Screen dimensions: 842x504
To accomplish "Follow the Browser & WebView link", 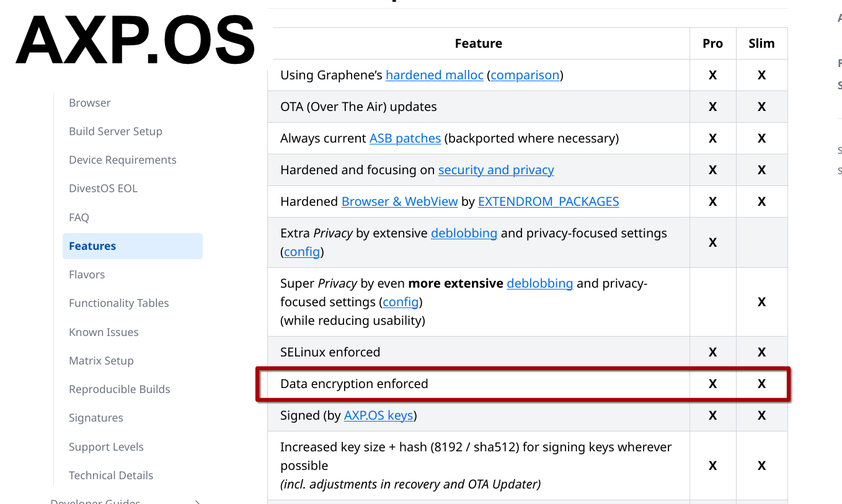I will (399, 201).
